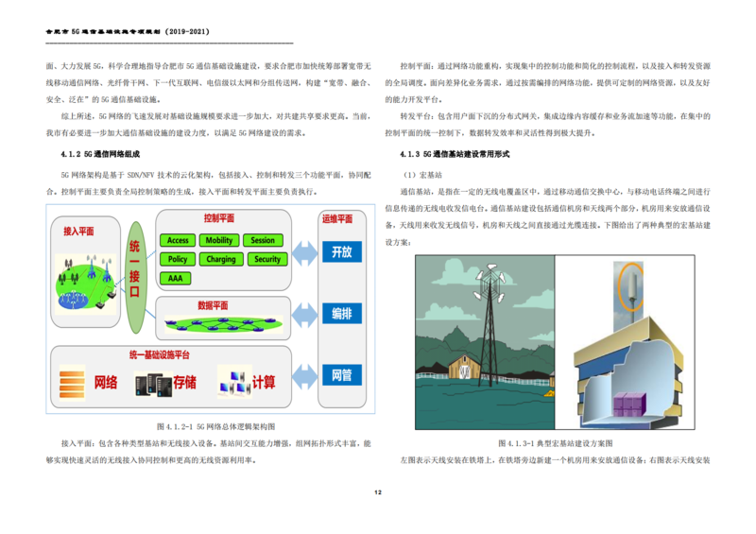Image resolution: width=756 pixels, height=534 pixels.
Task: Click the heading 4.1.3 5G通信基站建设常用形式
Action: pos(455,154)
